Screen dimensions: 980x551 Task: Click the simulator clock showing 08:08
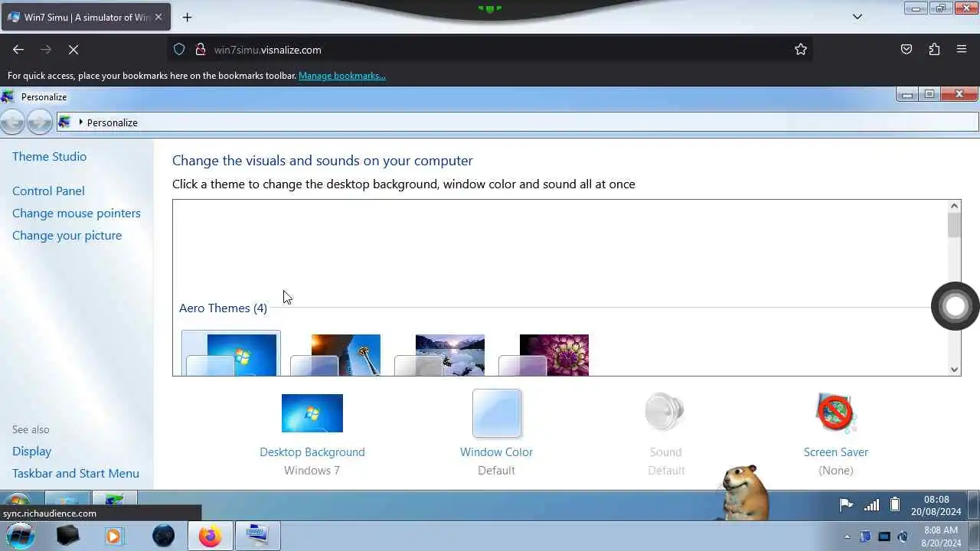tap(936, 505)
